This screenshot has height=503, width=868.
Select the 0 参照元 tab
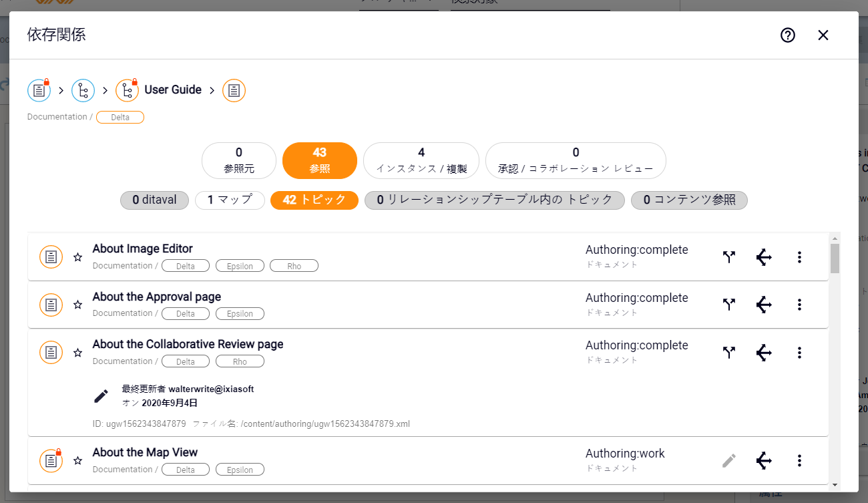(239, 160)
